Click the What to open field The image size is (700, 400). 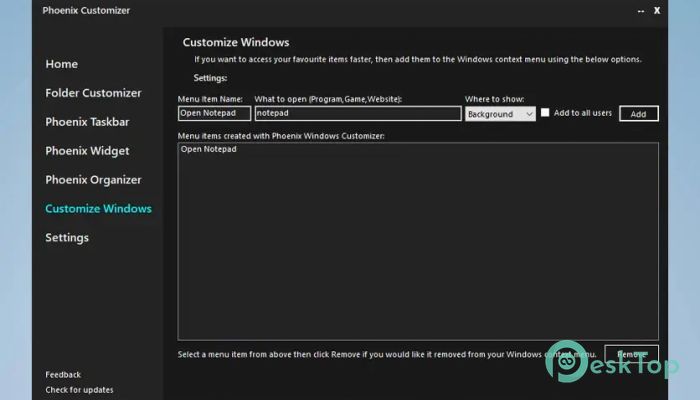click(358, 113)
